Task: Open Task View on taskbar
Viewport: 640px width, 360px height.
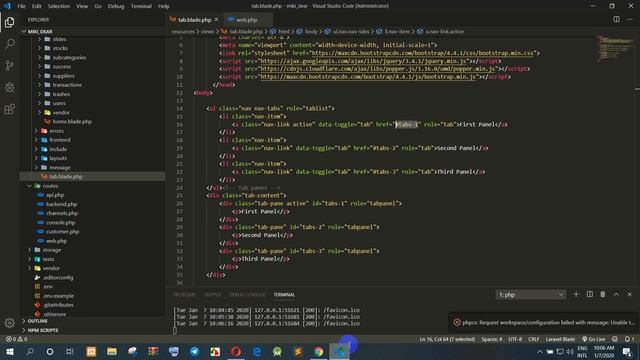Action: 70,351
